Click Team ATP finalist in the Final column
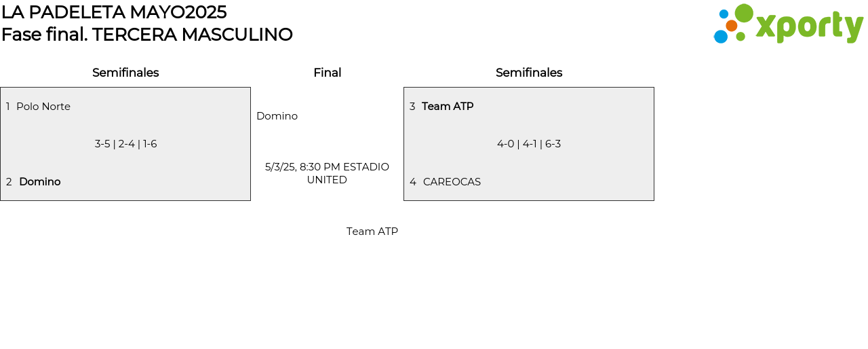 point(372,232)
